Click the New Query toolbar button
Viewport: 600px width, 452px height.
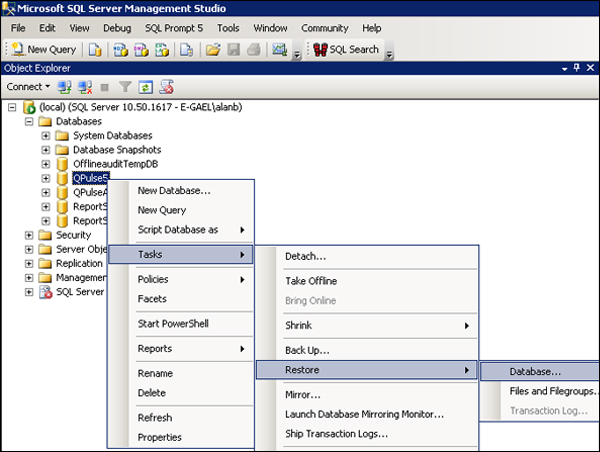[44, 49]
